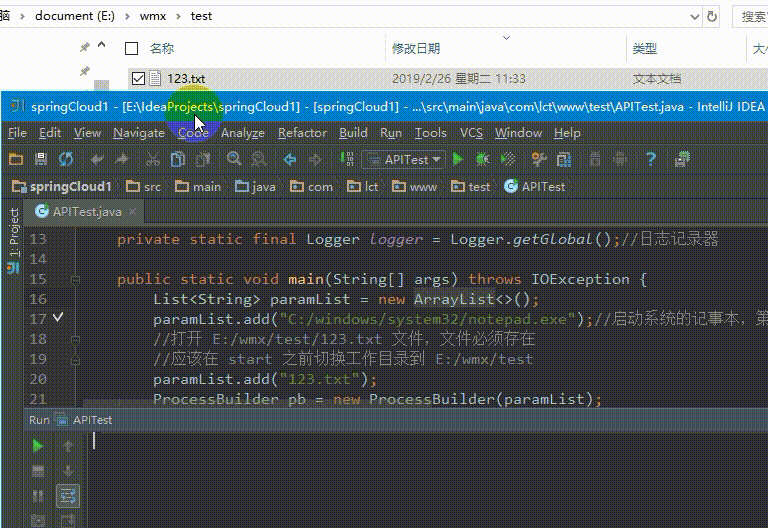The width and height of the screenshot is (768, 528).
Task: Open the Build menu
Action: 353,133
